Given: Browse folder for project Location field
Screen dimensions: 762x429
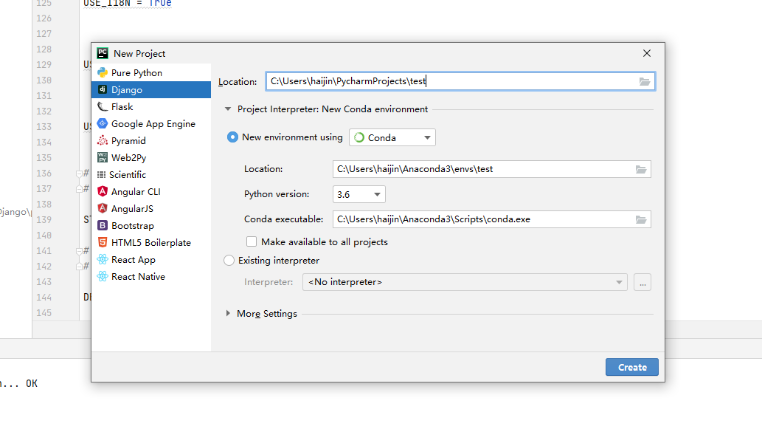Looking at the screenshot, I should click(x=644, y=82).
